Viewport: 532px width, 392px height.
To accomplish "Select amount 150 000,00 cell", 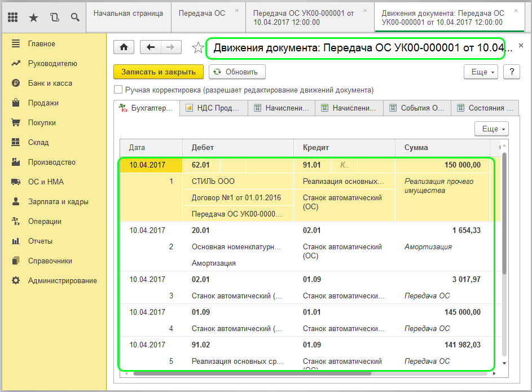I will (442, 165).
